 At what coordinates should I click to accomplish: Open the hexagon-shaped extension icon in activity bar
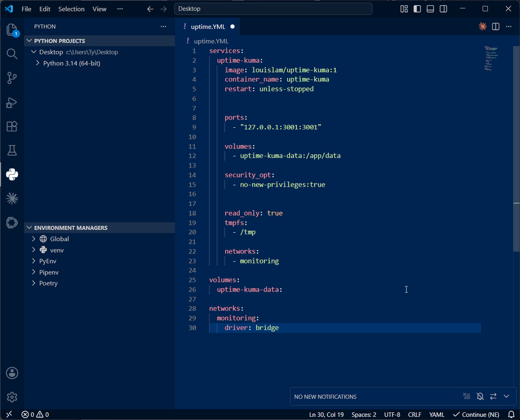coord(12,222)
